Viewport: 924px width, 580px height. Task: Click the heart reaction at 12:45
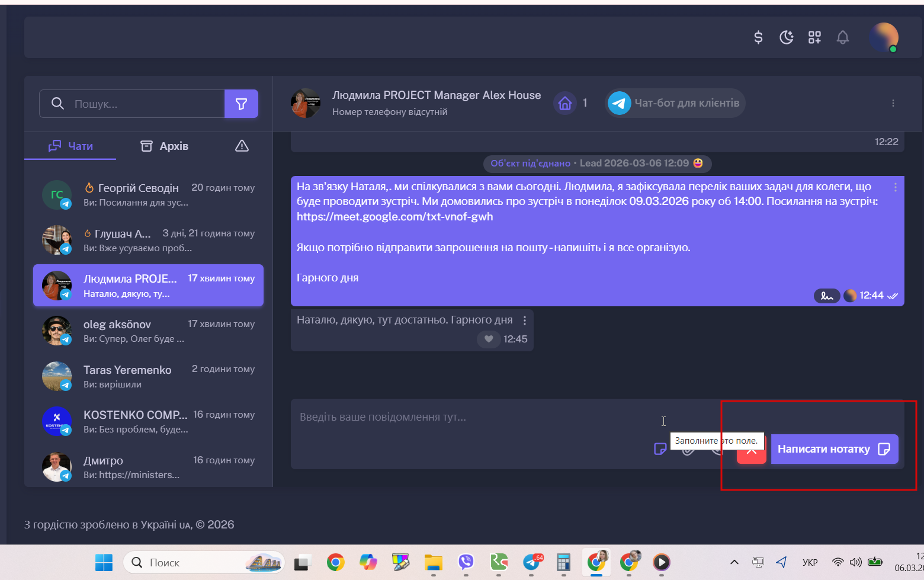coord(489,339)
